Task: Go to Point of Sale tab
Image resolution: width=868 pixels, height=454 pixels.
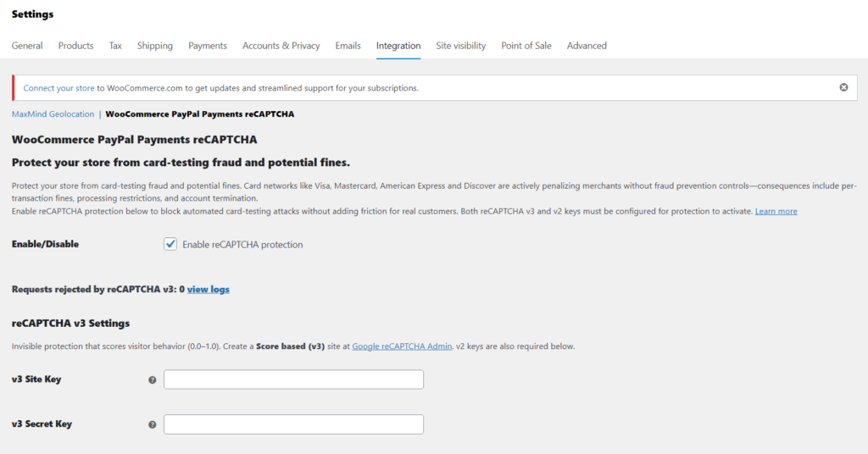Action: (526, 46)
